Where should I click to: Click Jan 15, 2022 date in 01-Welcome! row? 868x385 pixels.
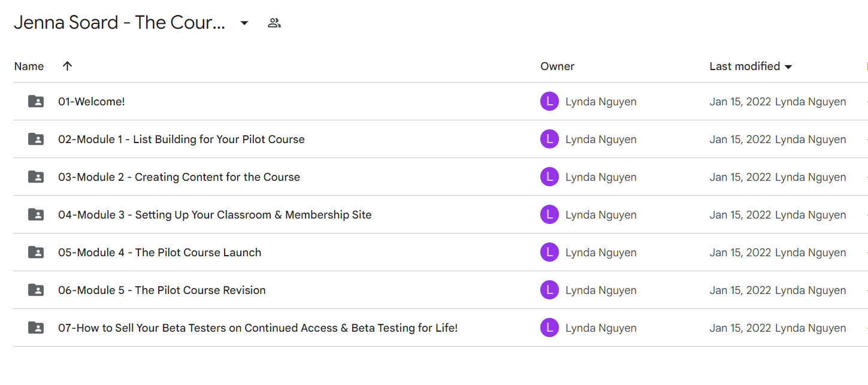pyautogui.click(x=740, y=101)
